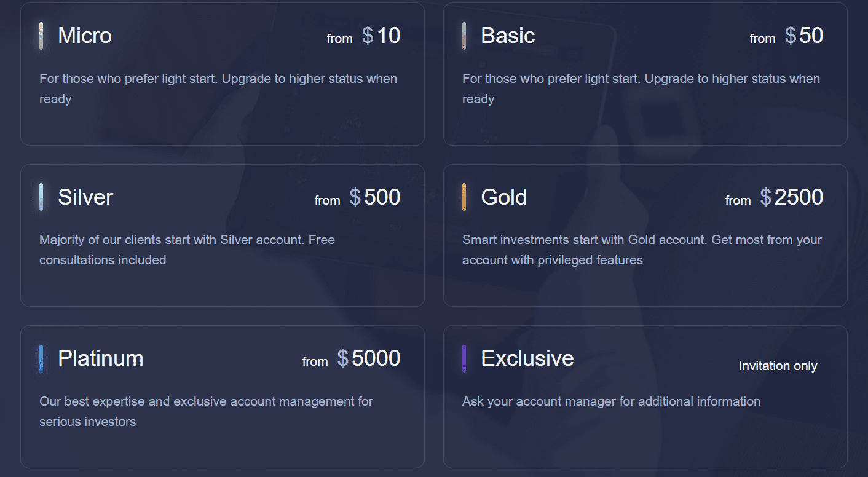The height and width of the screenshot is (477, 868).
Task: Open the Gold account card
Action: (x=645, y=235)
